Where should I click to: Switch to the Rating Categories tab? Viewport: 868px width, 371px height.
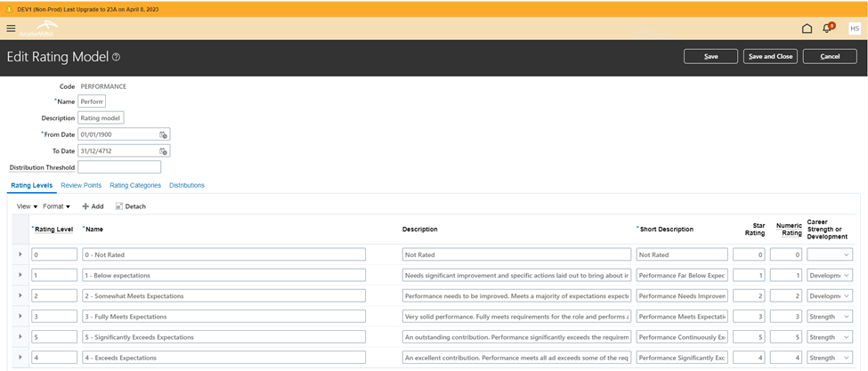click(x=135, y=185)
